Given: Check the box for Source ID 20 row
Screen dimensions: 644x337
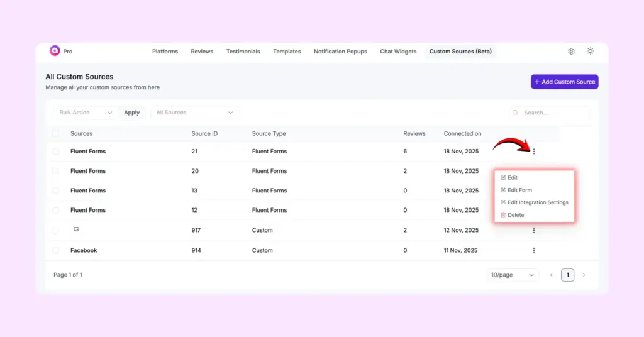Looking at the screenshot, I should click(x=55, y=171).
